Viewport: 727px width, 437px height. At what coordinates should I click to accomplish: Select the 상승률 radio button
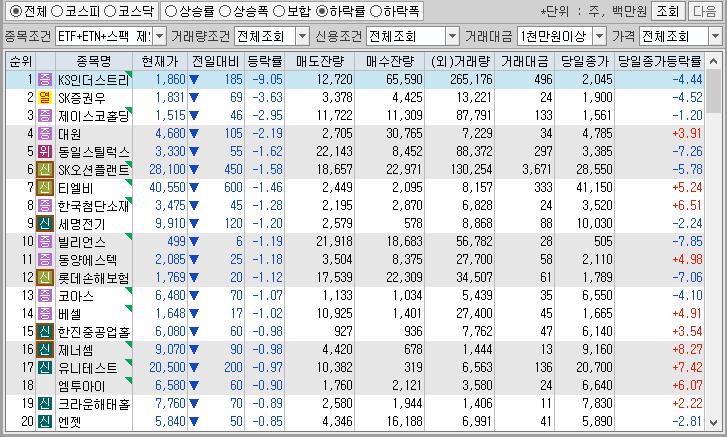[171, 11]
